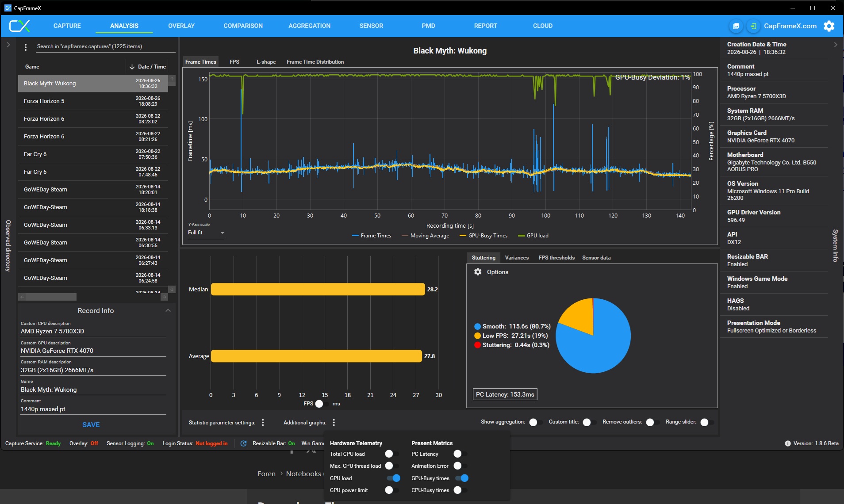
Task: Edit the Custom RAM description field
Action: (x=93, y=370)
